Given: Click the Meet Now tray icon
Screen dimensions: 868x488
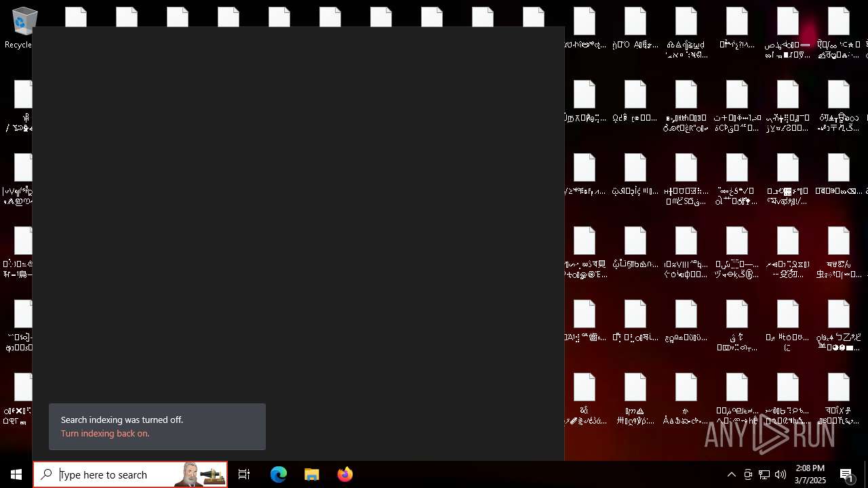Looking at the screenshot, I should (748, 474).
